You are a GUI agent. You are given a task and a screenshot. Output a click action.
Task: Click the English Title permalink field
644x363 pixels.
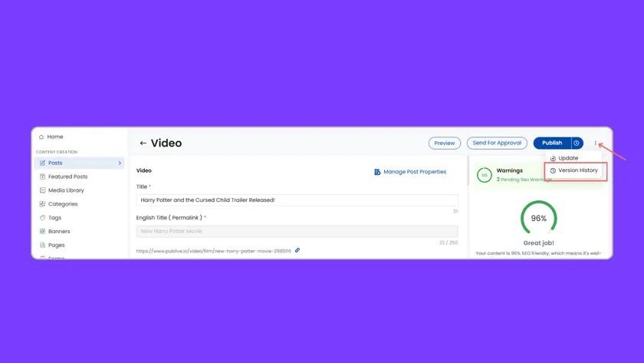(297, 231)
